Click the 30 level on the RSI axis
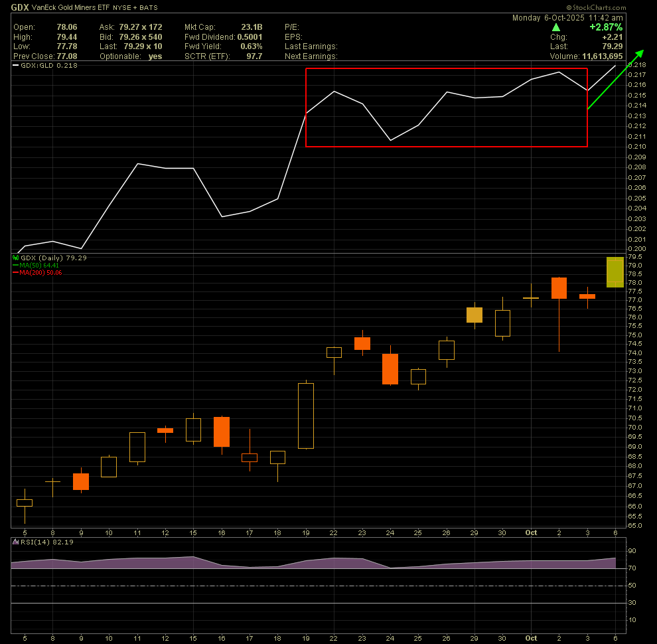The image size is (657, 644). pos(632,602)
